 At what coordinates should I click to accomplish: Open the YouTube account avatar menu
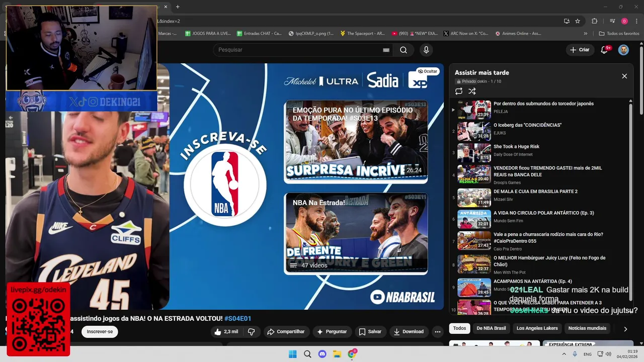[623, 50]
